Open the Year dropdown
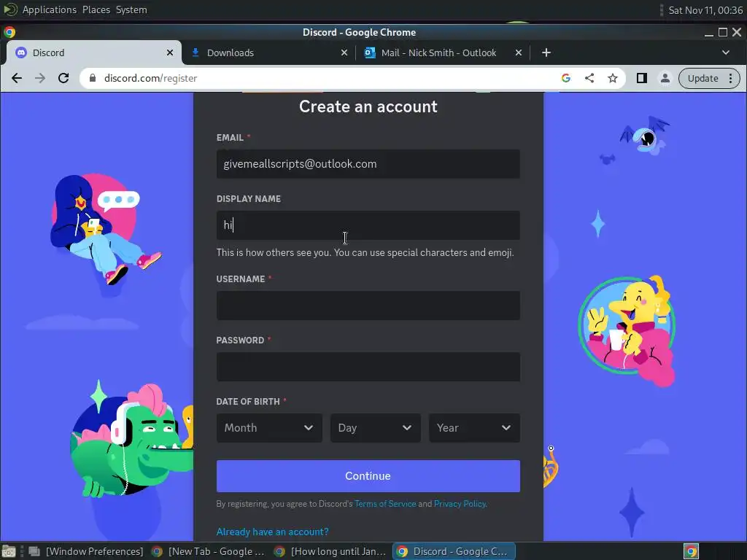 click(x=474, y=427)
